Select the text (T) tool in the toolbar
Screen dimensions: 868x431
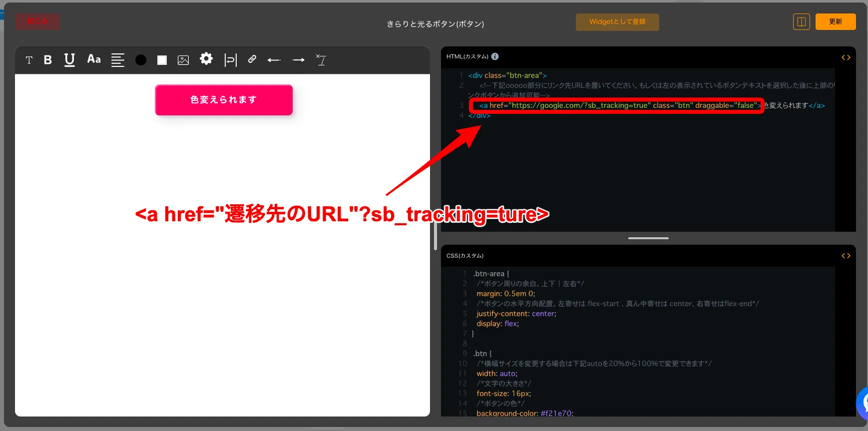pos(29,60)
